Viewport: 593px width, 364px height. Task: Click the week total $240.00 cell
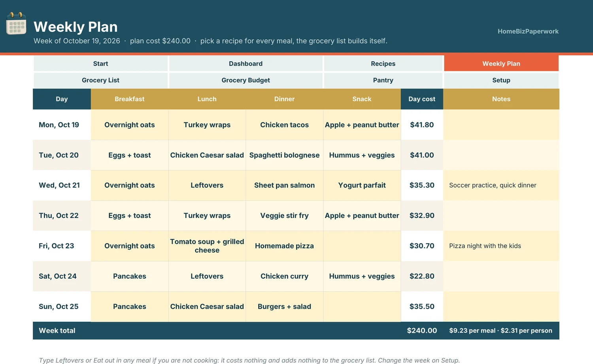(x=422, y=331)
